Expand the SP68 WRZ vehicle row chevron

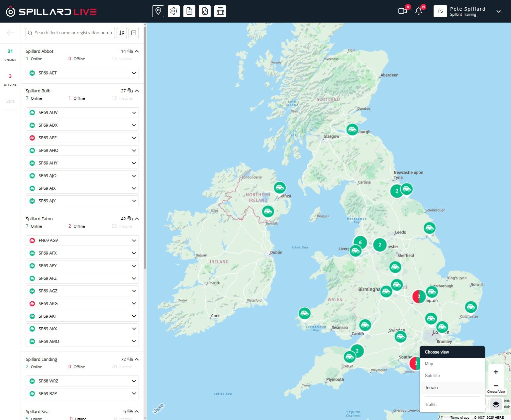[x=134, y=381]
